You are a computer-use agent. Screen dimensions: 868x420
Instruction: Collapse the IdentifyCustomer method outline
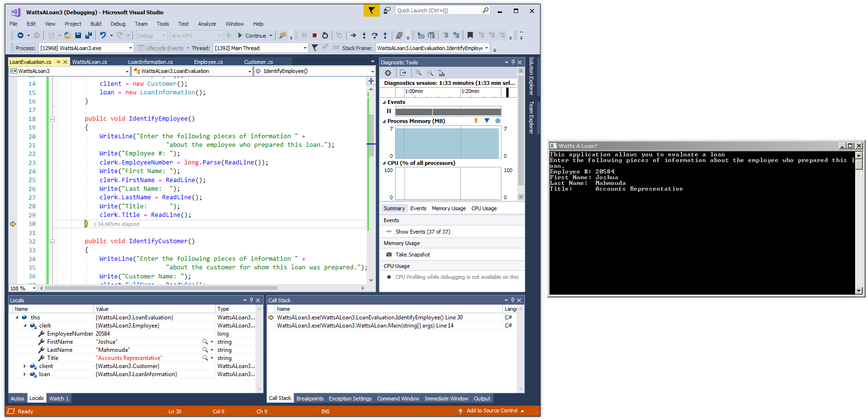(x=52, y=242)
